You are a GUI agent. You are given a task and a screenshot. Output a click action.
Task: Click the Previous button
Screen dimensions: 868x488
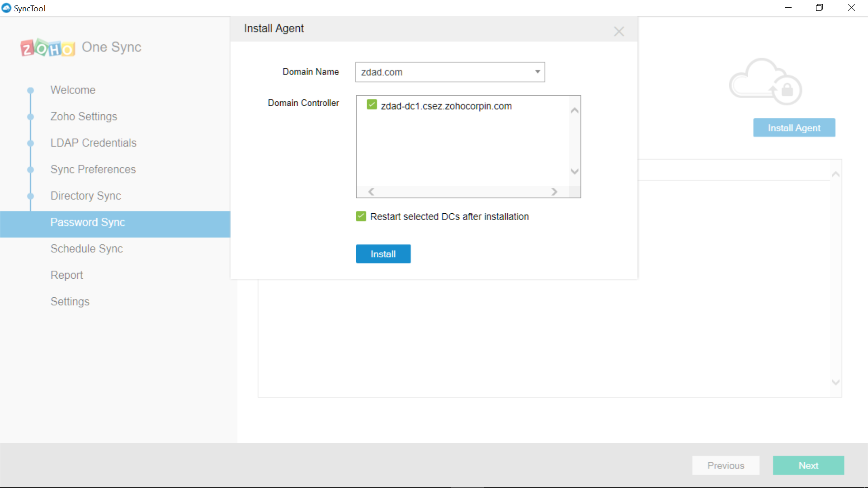point(726,465)
